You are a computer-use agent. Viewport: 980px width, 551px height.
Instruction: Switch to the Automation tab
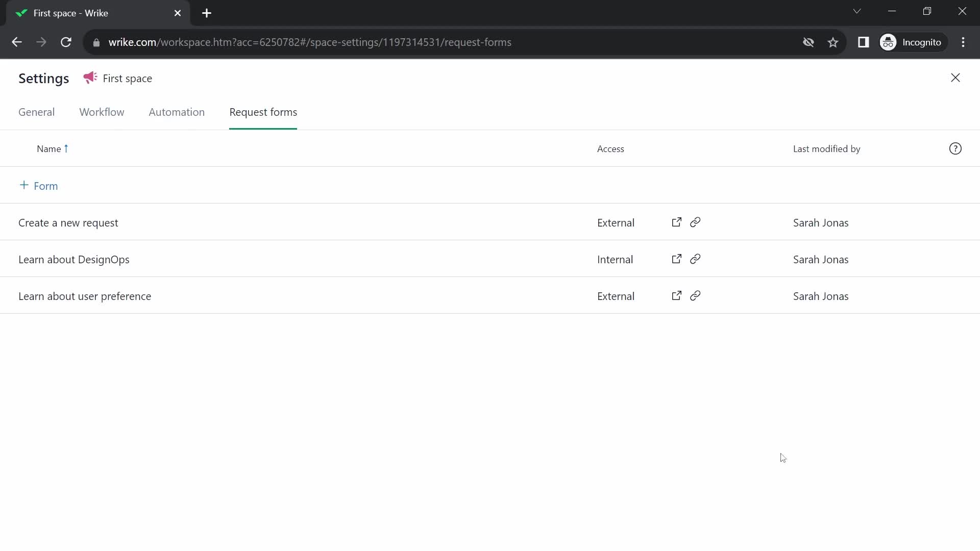click(177, 112)
